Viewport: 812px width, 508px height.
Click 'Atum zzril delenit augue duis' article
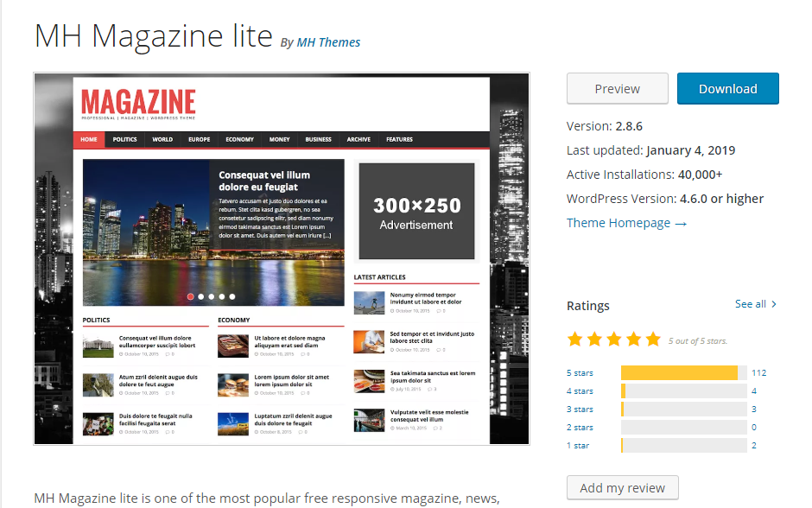158,381
